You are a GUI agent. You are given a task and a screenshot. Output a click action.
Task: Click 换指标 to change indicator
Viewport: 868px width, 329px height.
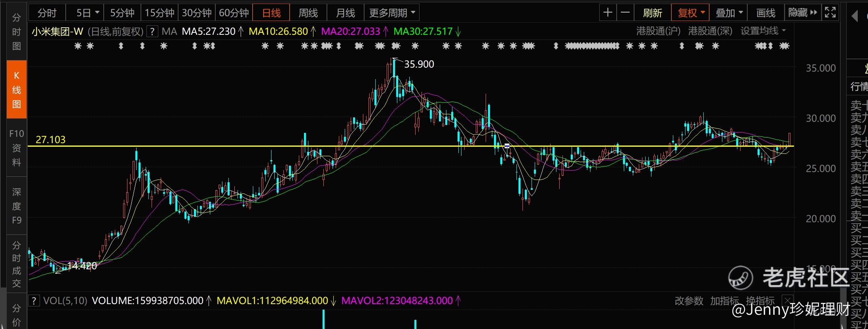(760, 301)
